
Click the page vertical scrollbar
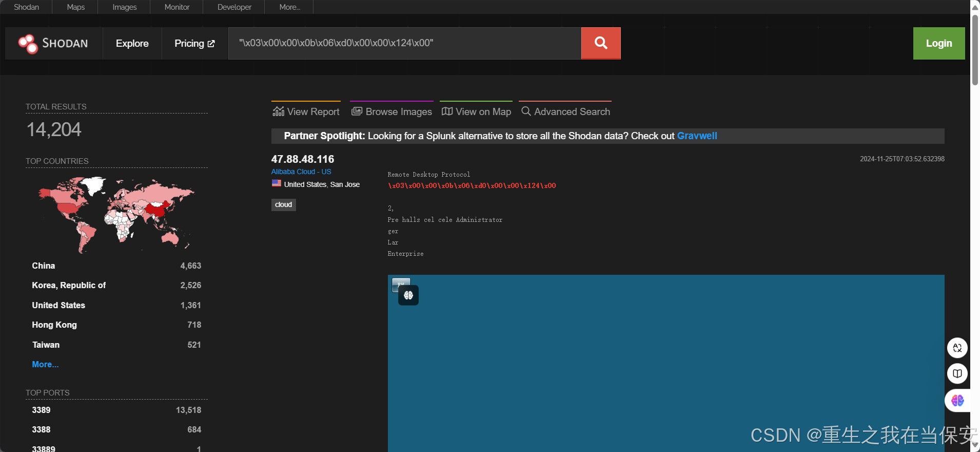point(975,50)
